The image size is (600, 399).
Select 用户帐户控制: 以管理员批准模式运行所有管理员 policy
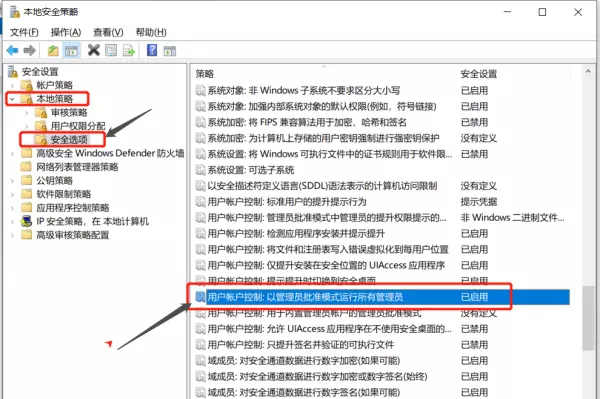click(382, 297)
